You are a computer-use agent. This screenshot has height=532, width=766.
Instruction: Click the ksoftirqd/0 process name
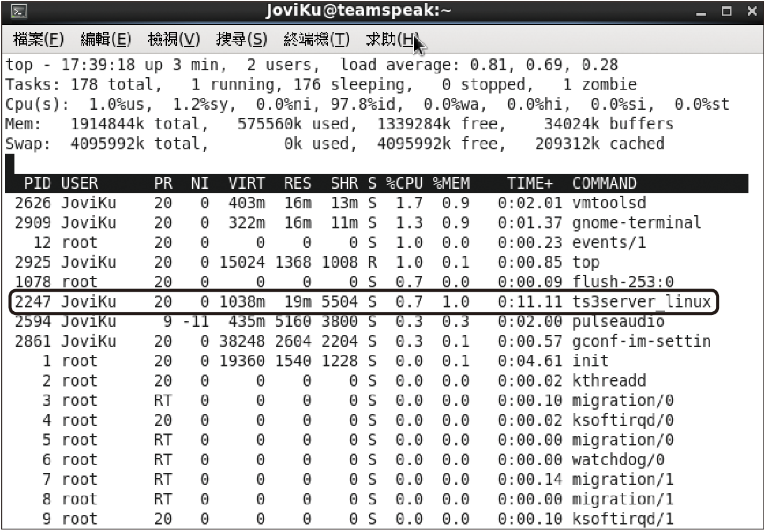(623, 421)
